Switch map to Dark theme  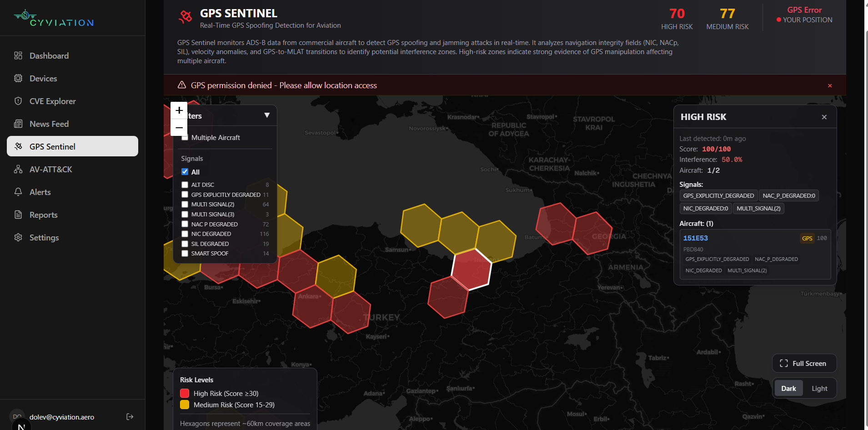[788, 389]
